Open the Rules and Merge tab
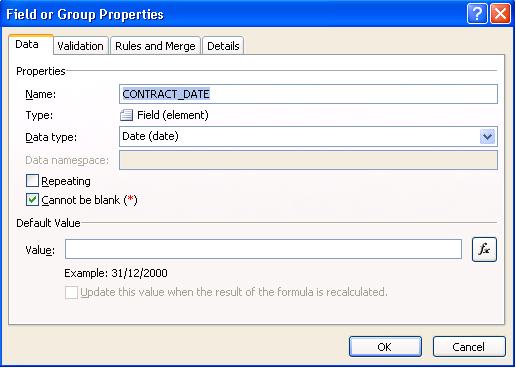516x368 pixels. click(x=155, y=46)
